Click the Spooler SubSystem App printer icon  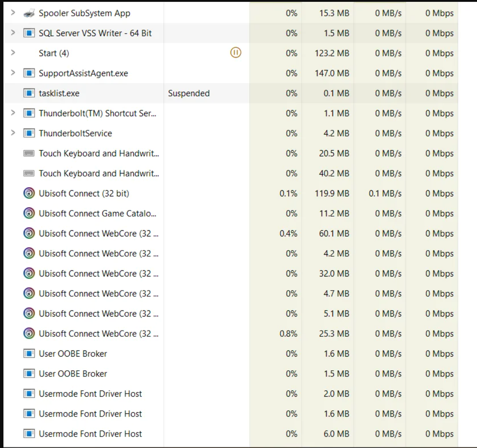pos(29,13)
